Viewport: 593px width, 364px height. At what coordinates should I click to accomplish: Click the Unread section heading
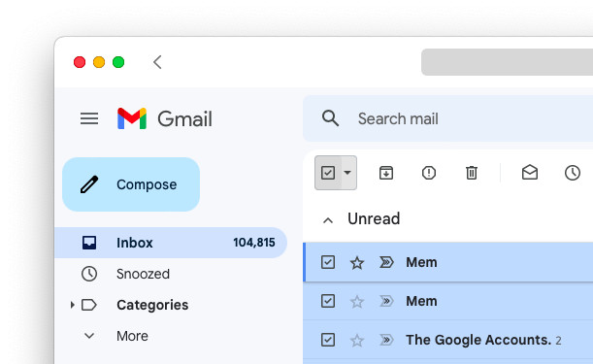pos(374,218)
